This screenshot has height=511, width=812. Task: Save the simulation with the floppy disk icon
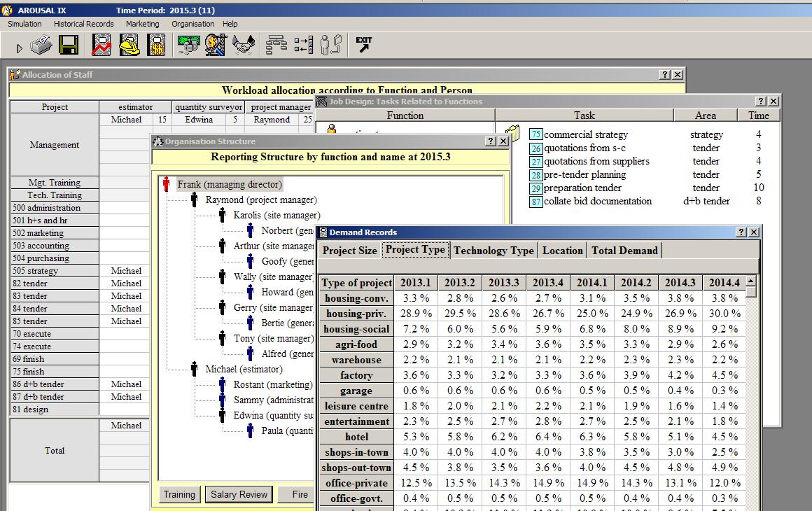(69, 46)
